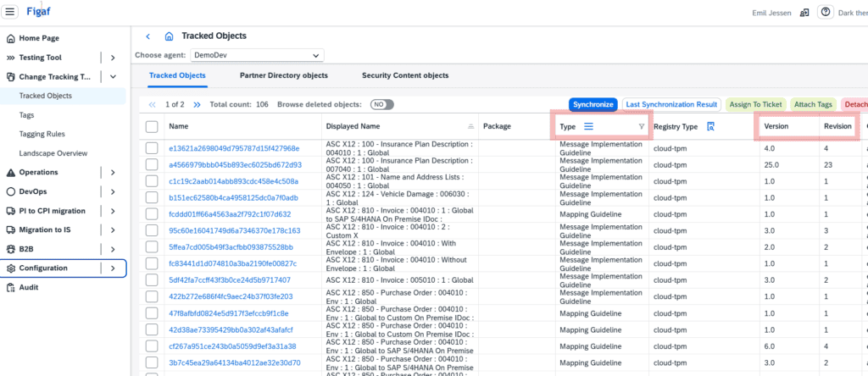
Task: Click the Name column header
Action: point(178,127)
